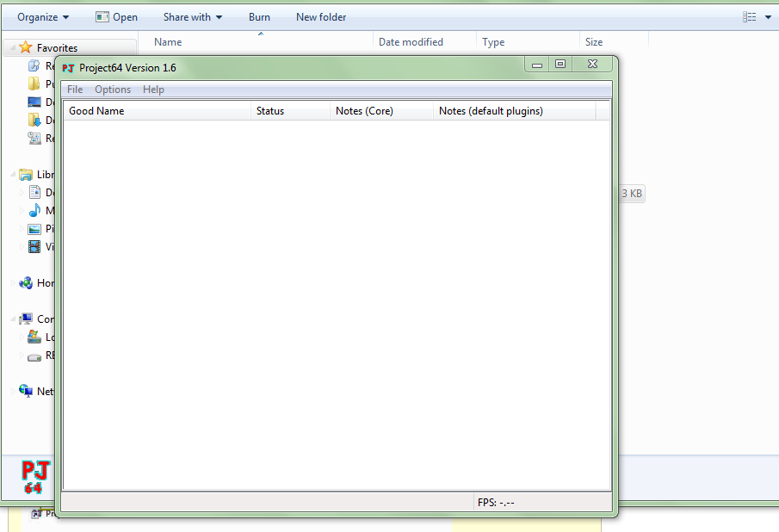Open the view options dropdown arrow
This screenshot has width=779, height=532.
coord(768,17)
